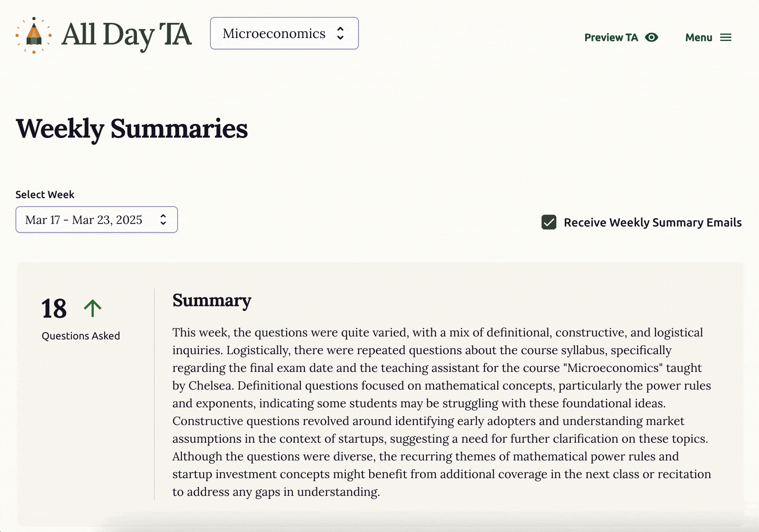Click the Summary section heading
Viewport: 759px width, 532px height.
(x=212, y=300)
